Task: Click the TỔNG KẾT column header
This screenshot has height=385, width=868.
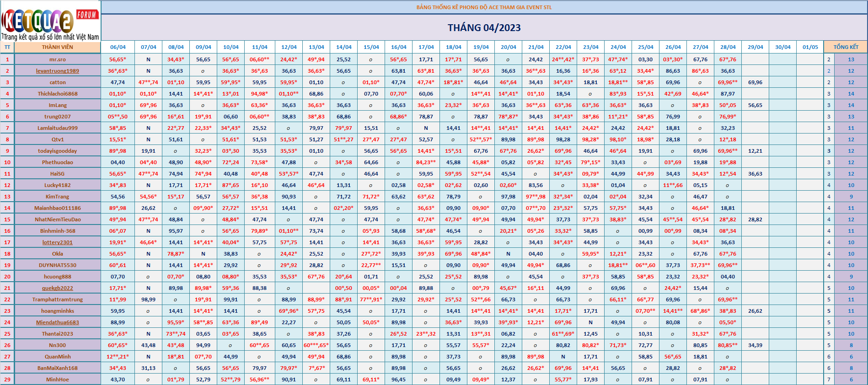Action: 846,47
